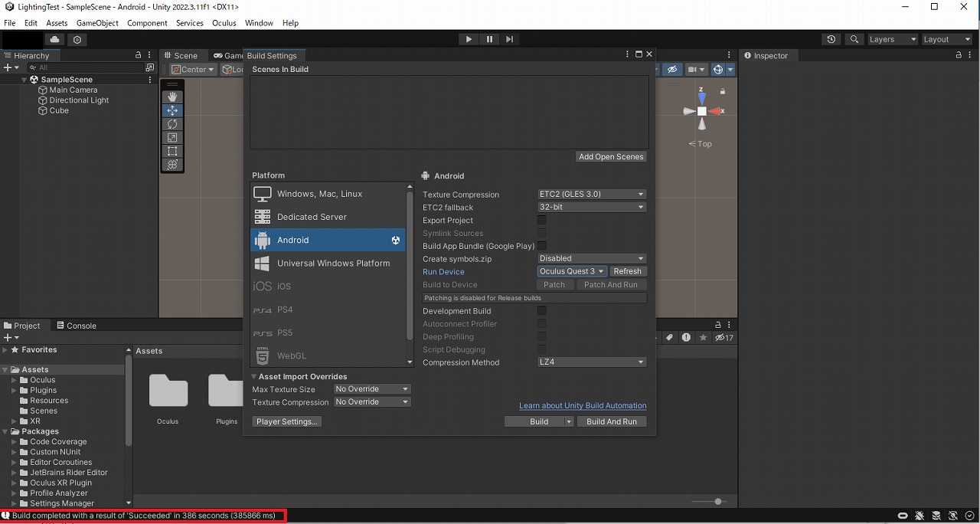Filter project search by label tag icon
This screenshot has width=980, height=524.
[669, 338]
